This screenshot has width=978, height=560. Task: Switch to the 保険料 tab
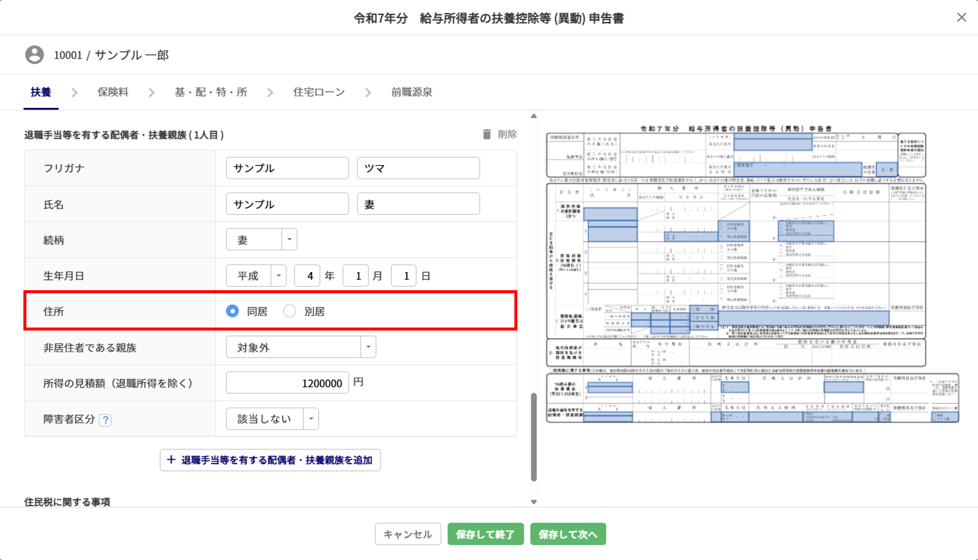(x=113, y=92)
